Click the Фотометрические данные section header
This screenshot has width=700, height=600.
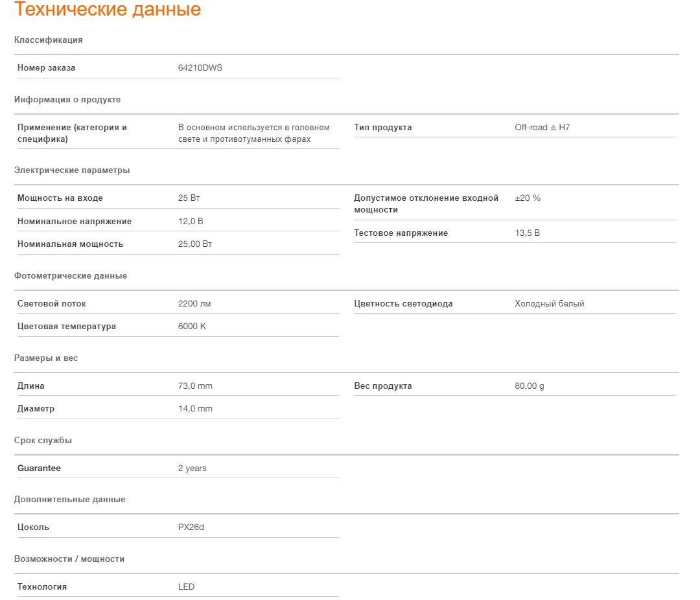point(71,276)
